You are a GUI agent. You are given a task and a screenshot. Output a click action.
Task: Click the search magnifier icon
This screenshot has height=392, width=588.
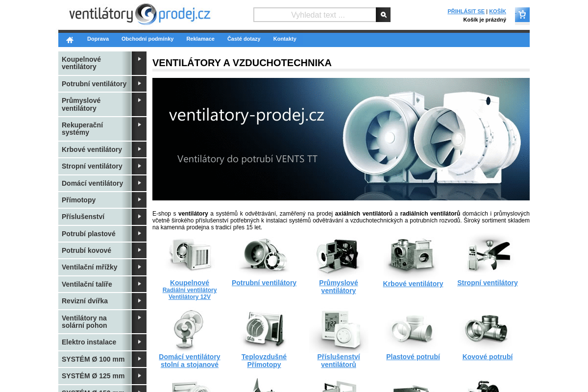coord(383,15)
